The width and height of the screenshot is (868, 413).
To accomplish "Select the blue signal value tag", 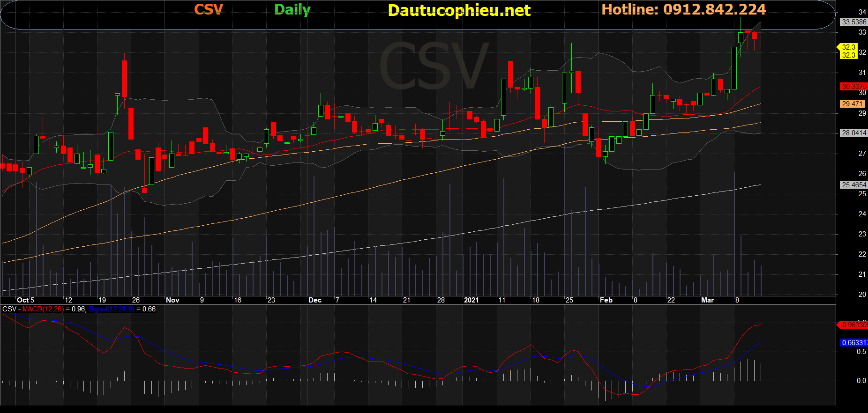I will click(x=853, y=343).
